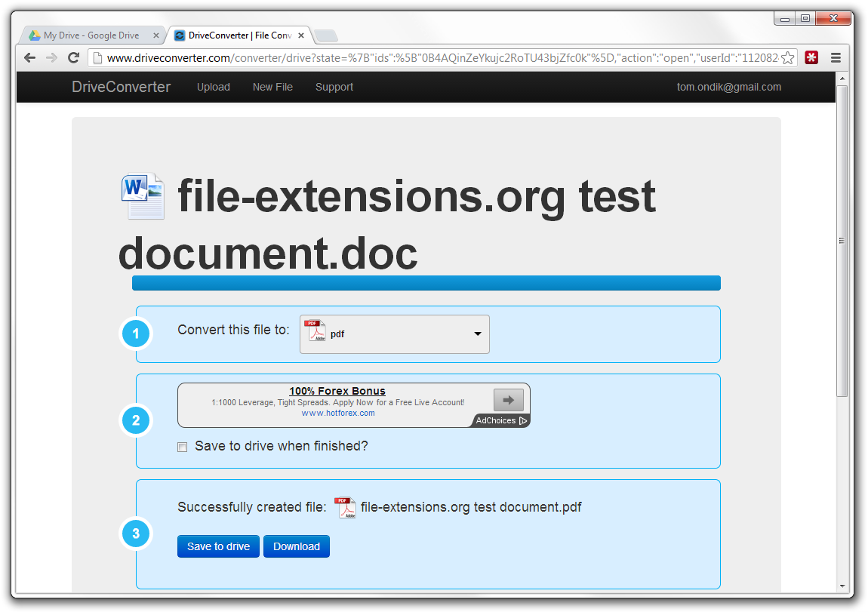Click the DriveConverter tab favicon

(x=180, y=35)
